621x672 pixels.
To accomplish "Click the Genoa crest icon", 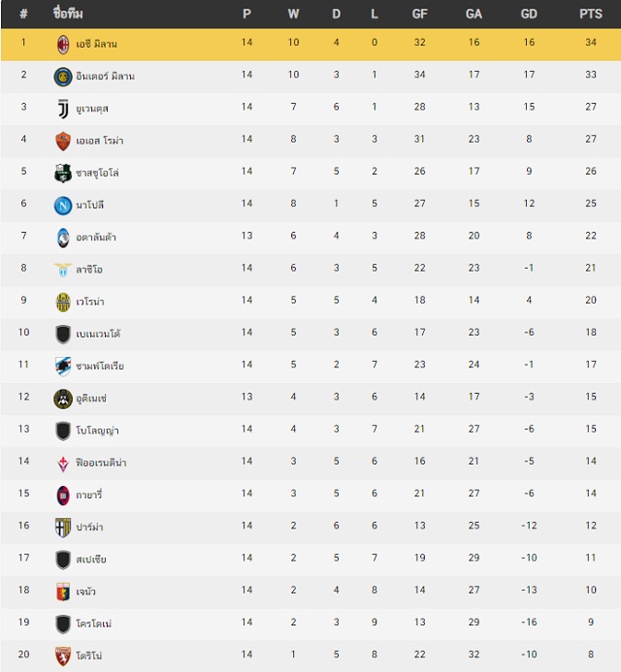I will 63,592.
